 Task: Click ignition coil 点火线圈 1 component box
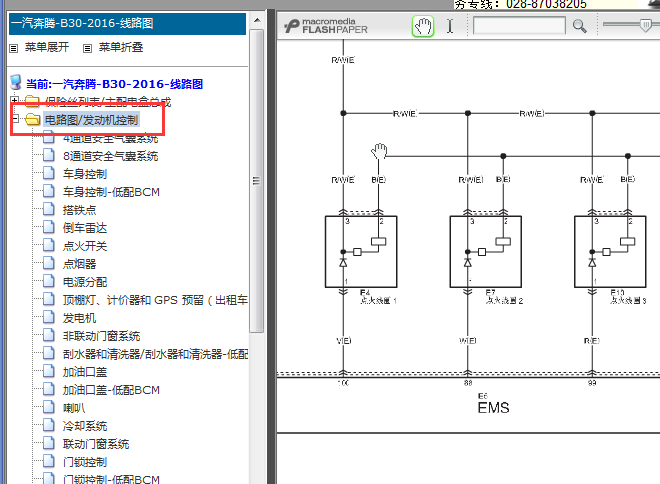coord(361,252)
